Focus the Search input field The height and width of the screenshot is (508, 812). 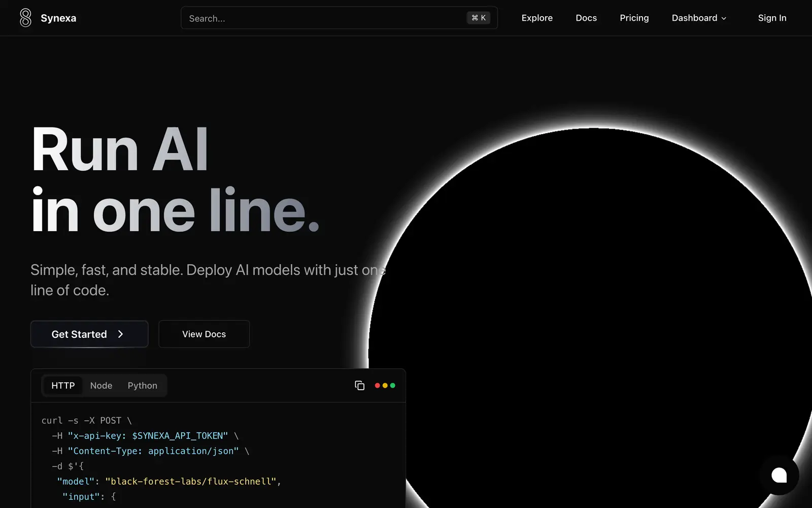(339, 18)
